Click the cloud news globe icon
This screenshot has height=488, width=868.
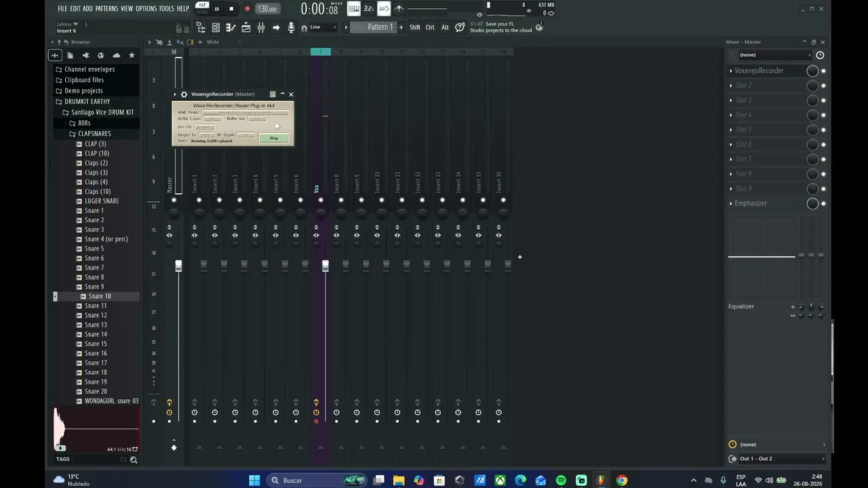point(539,27)
